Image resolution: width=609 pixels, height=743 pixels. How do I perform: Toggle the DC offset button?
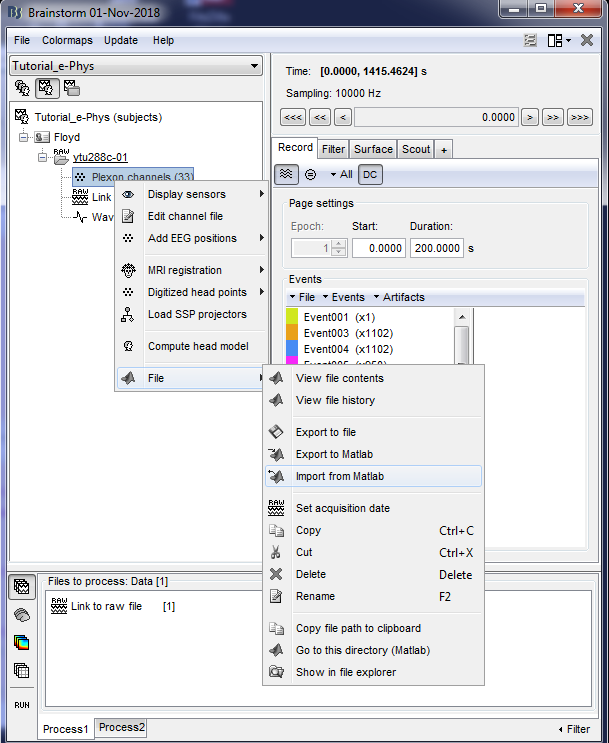[370, 174]
